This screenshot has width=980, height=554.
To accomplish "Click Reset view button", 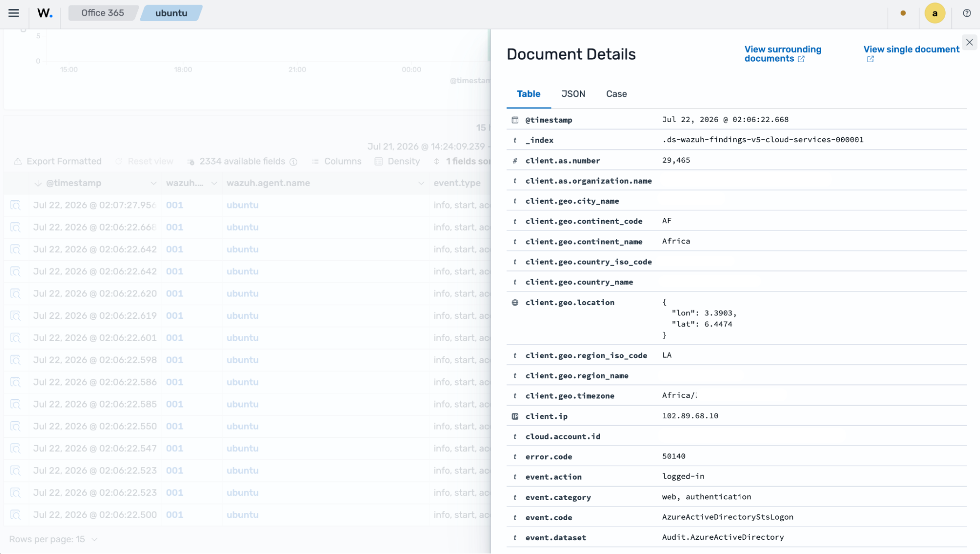I will point(144,162).
